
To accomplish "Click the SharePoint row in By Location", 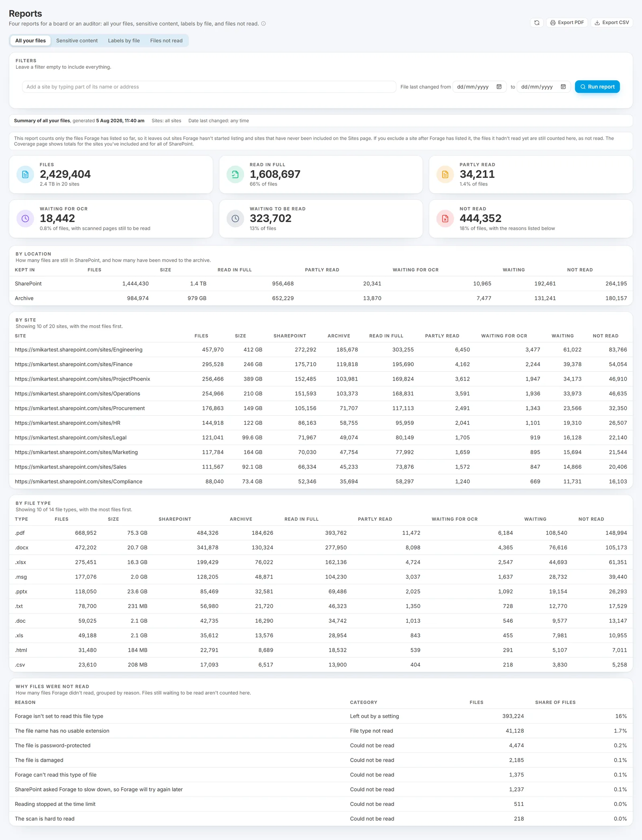I will pos(321,283).
